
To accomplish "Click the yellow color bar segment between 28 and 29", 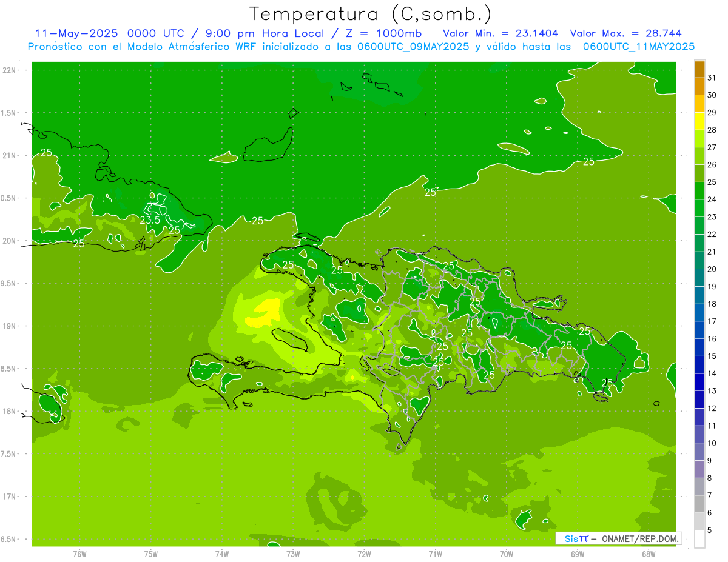I will coord(699,121).
